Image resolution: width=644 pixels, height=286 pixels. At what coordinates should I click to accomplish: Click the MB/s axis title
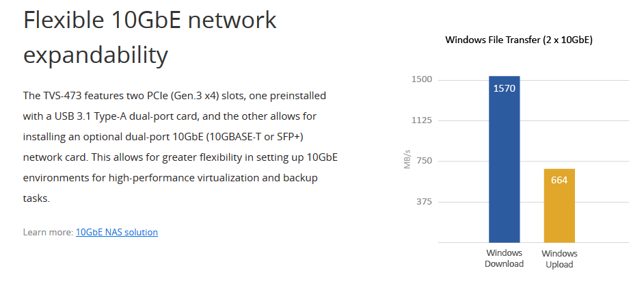click(407, 160)
